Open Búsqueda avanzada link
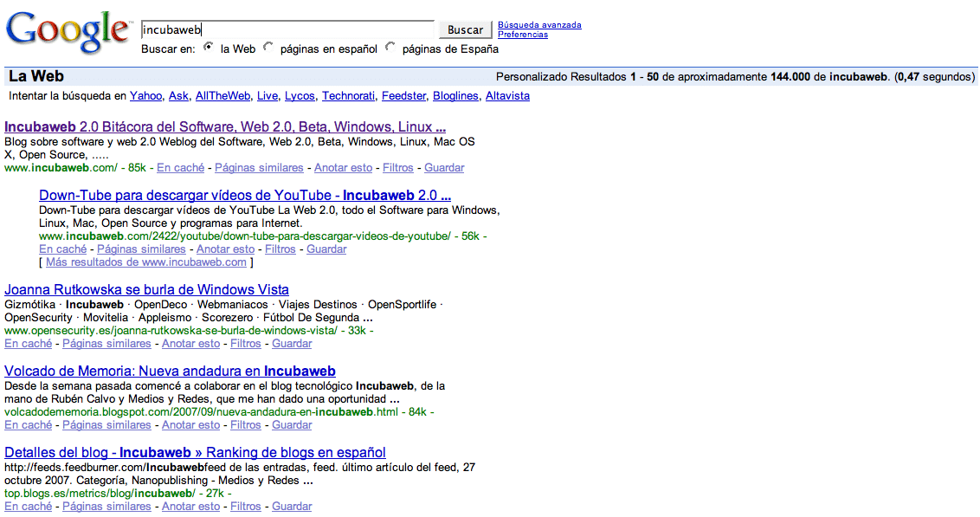Image resolution: width=980 pixels, height=517 pixels. [x=539, y=25]
